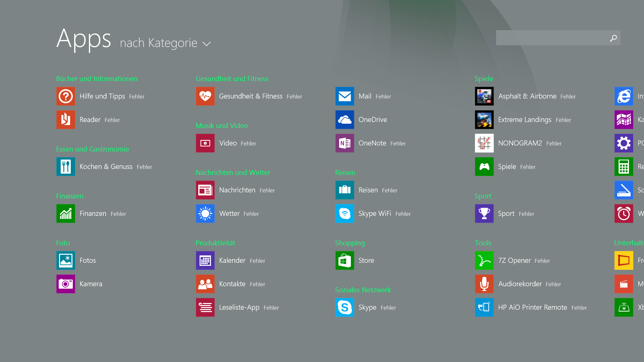
Task: Open the Wetter sun icon
Action: 205,214
